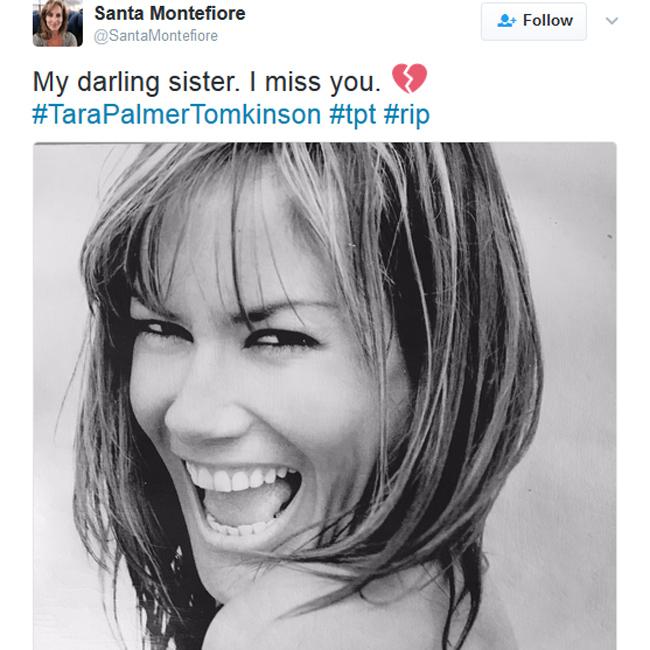Visit the @SantaMontefiore handle
Image resolution: width=650 pixels, height=650 pixels.
(155, 36)
